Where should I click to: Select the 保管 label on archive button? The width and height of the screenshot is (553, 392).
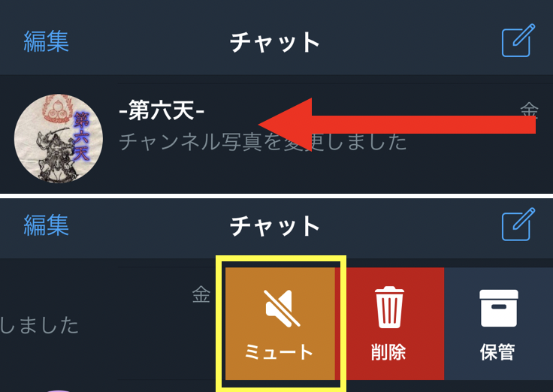(x=497, y=351)
